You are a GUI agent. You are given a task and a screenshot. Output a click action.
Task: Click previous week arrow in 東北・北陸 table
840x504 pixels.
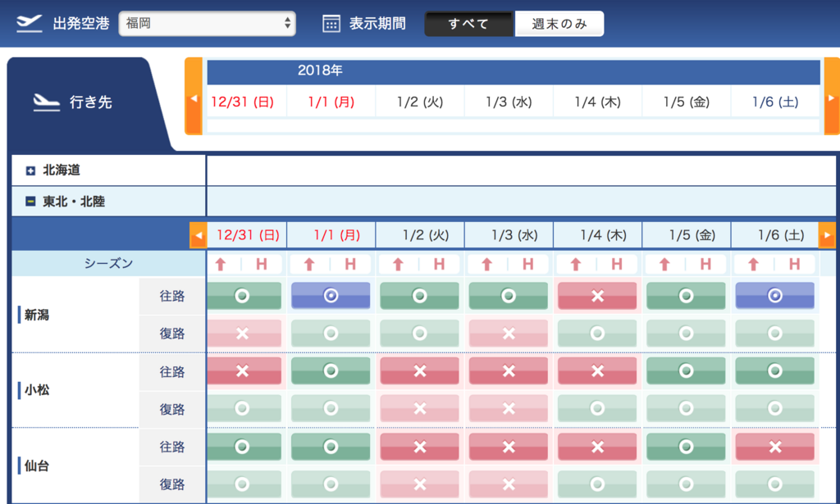[x=199, y=235]
